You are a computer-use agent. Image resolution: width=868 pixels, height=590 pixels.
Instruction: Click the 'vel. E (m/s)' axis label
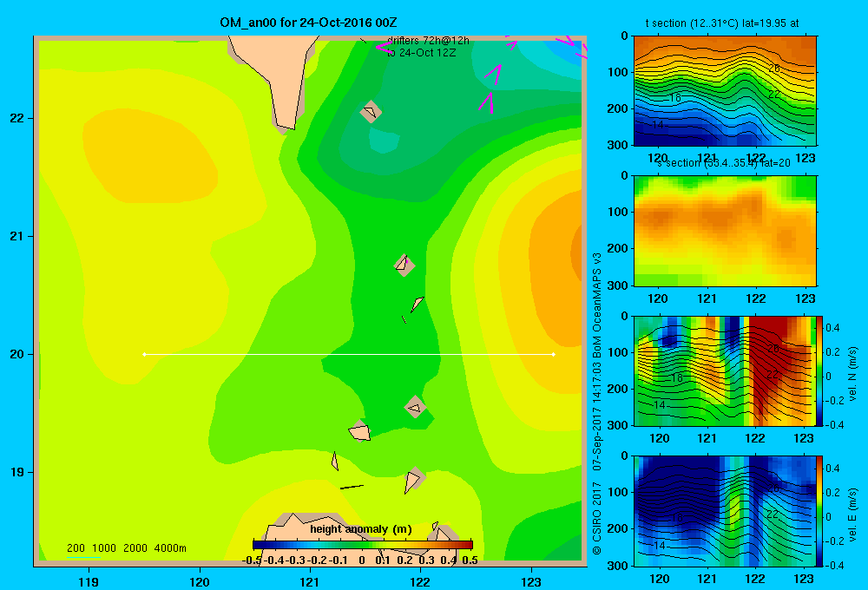coord(853,514)
